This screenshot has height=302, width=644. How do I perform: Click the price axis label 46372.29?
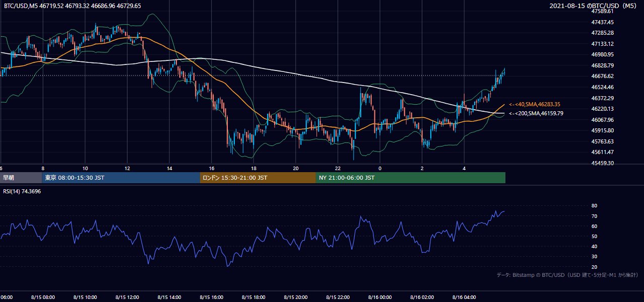pyautogui.click(x=602, y=98)
